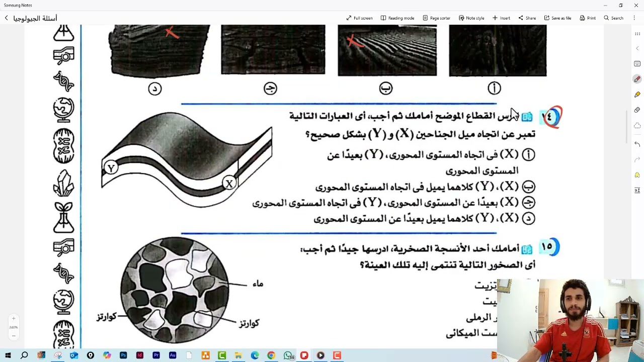Select the red pen tool

(x=637, y=79)
